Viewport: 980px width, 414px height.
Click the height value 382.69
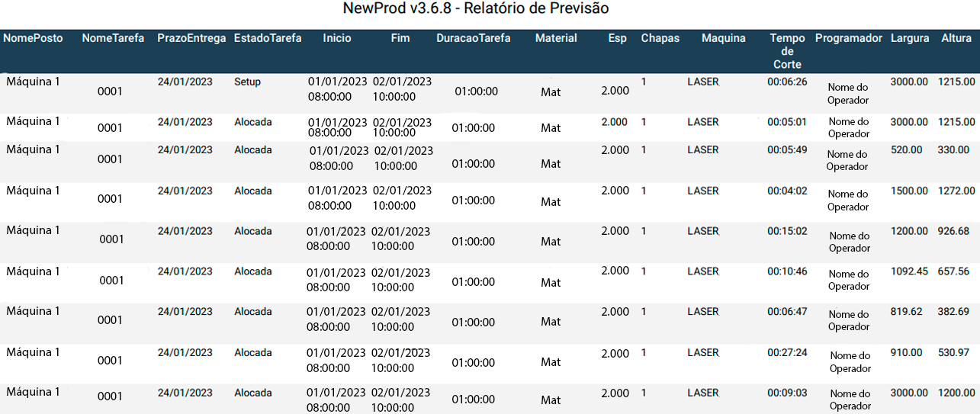click(953, 311)
